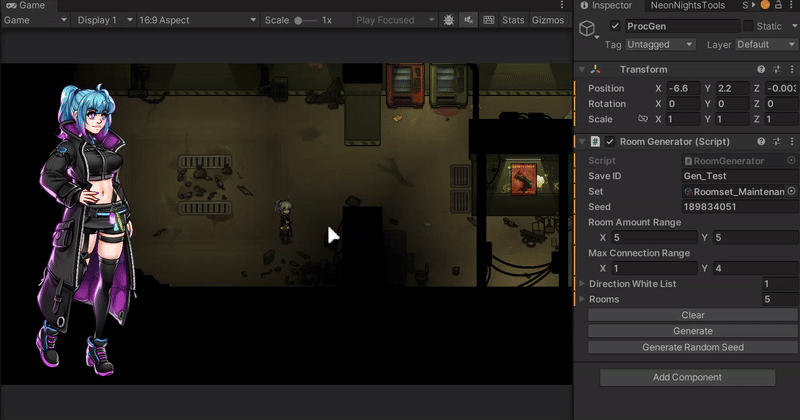The height and width of the screenshot is (420, 800).
Task: Expand the Direction White List foldout
Action: [583, 284]
